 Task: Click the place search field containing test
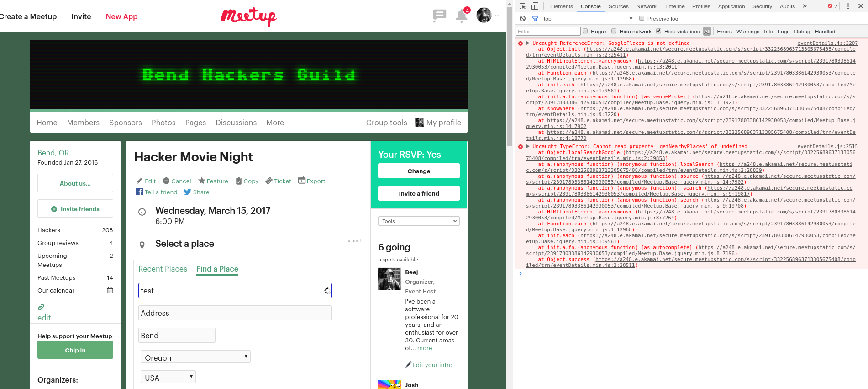pyautogui.click(x=235, y=291)
